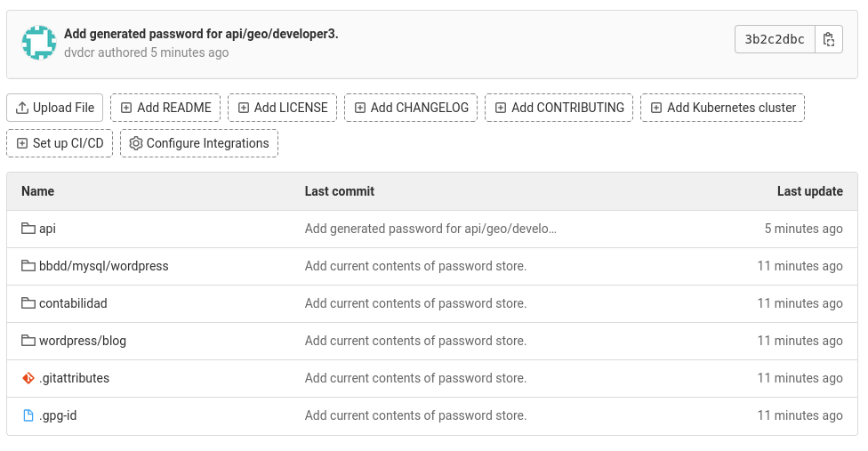The height and width of the screenshot is (451, 868).
Task: Click the contabilidad folder icon
Action: click(x=28, y=303)
